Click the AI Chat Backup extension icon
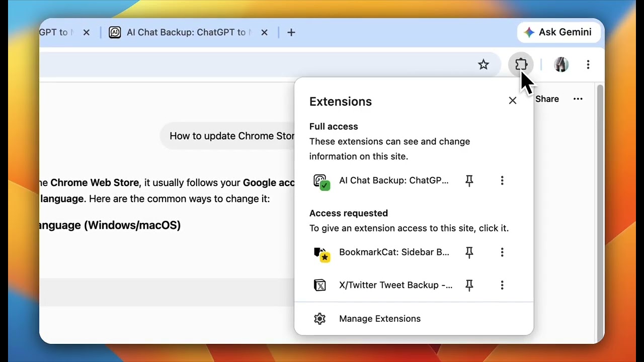Viewport: 644px width, 362px height. tap(321, 182)
